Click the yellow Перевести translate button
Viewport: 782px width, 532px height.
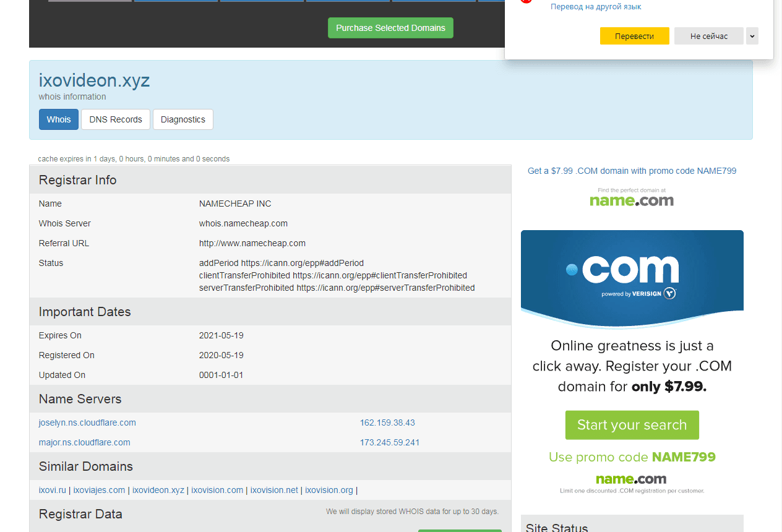pos(634,36)
